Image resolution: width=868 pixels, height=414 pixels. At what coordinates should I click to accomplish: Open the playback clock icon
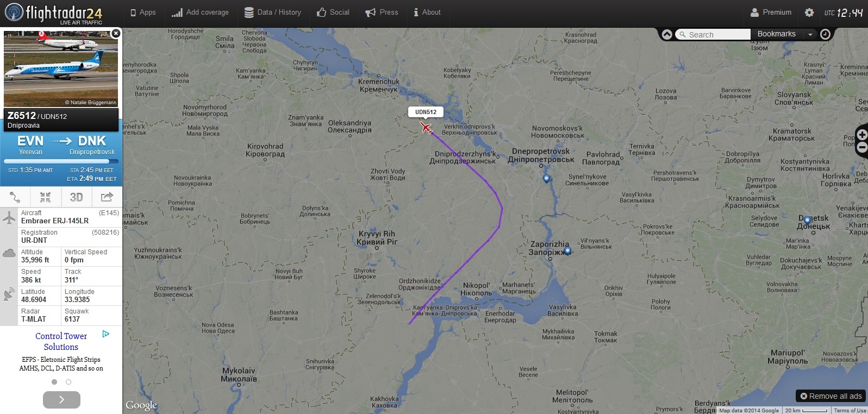tap(825, 34)
